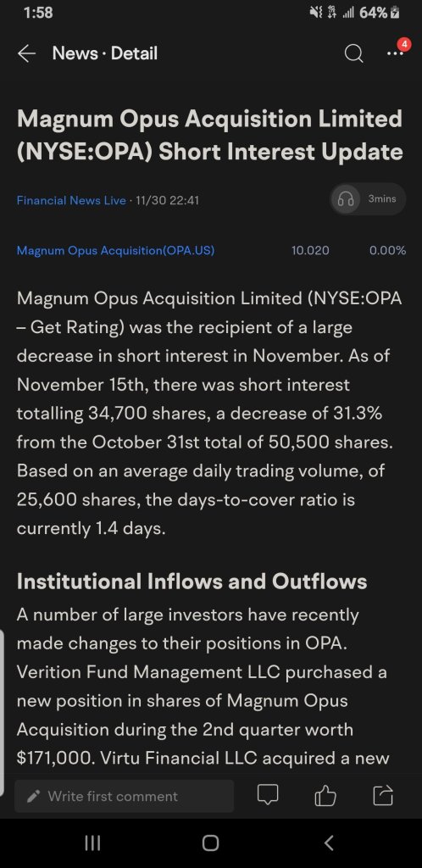422x868 pixels.
Task: Play the 3mins audio headphone button
Action: tap(369, 198)
